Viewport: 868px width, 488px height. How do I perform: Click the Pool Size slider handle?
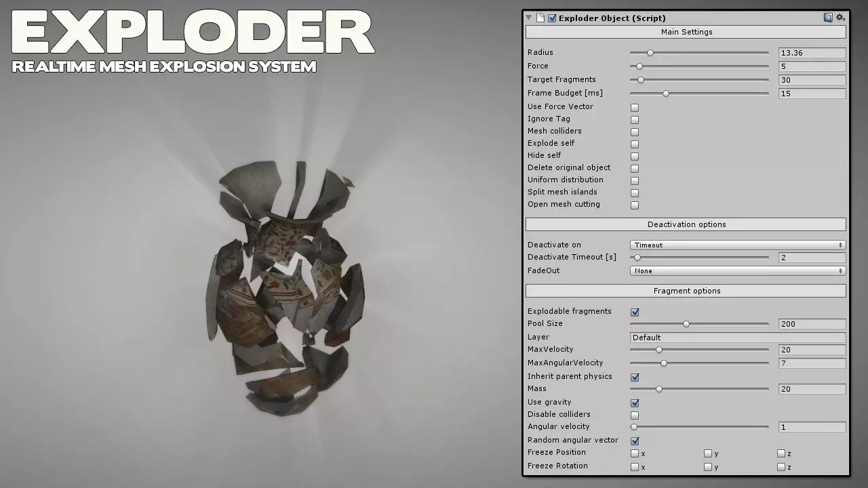[686, 324]
